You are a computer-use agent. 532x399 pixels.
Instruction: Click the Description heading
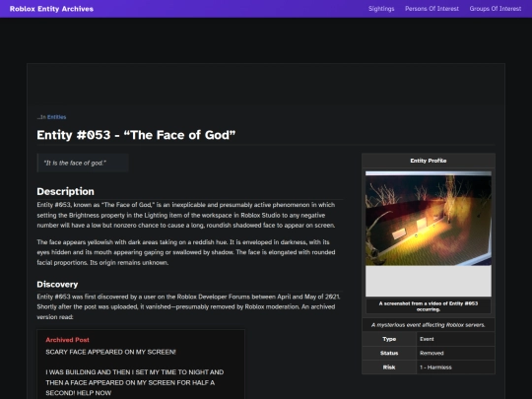65,191
